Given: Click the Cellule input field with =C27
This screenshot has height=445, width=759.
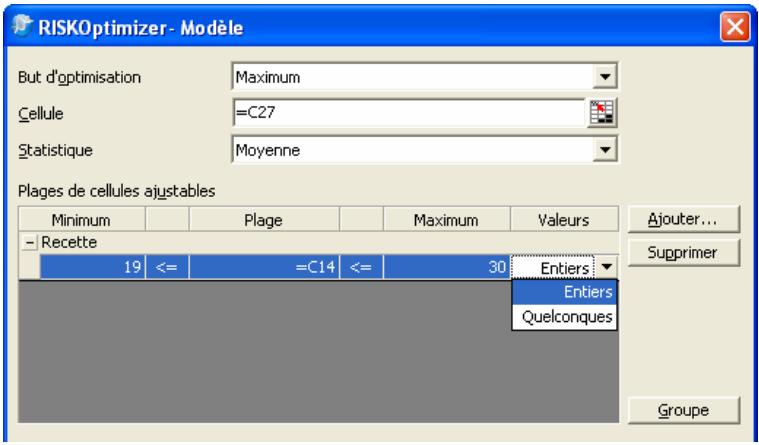Looking at the screenshot, I should point(409,113).
